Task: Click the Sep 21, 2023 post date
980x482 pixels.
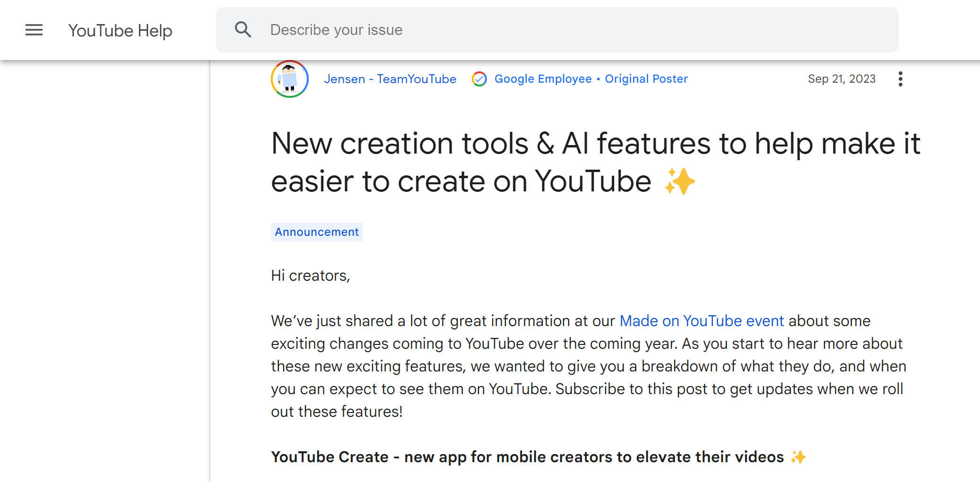Action: [x=841, y=79]
